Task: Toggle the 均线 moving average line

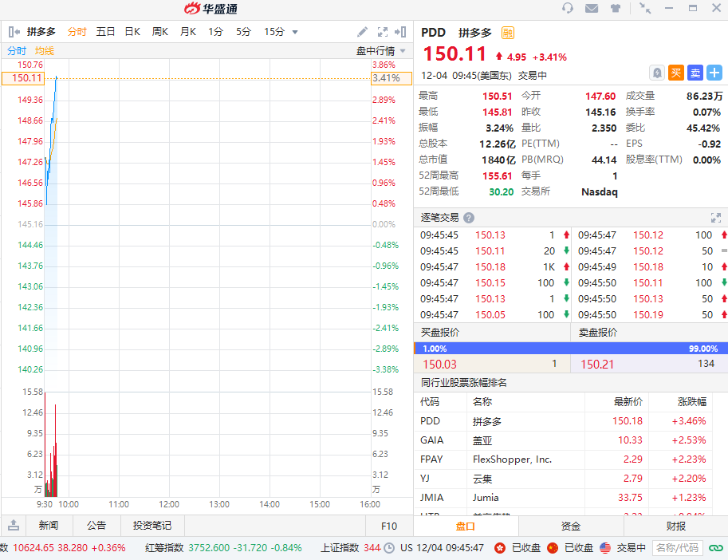Action: 45,50
